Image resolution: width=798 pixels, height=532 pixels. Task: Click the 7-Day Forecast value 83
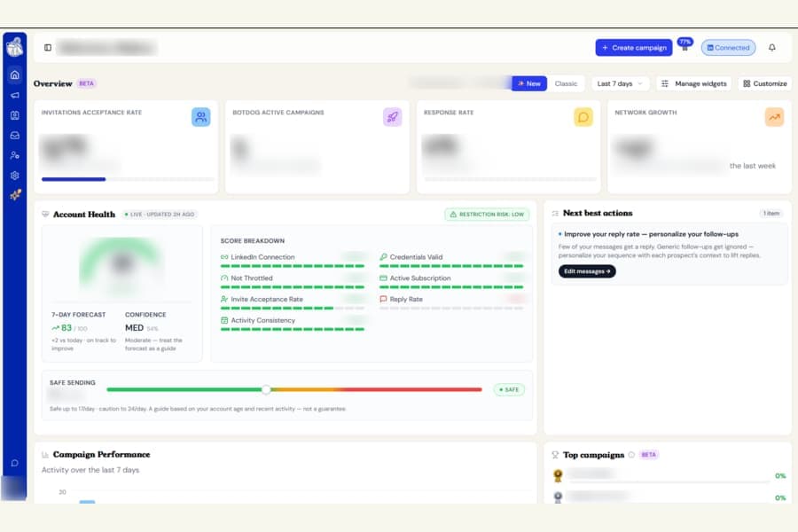tap(66, 328)
